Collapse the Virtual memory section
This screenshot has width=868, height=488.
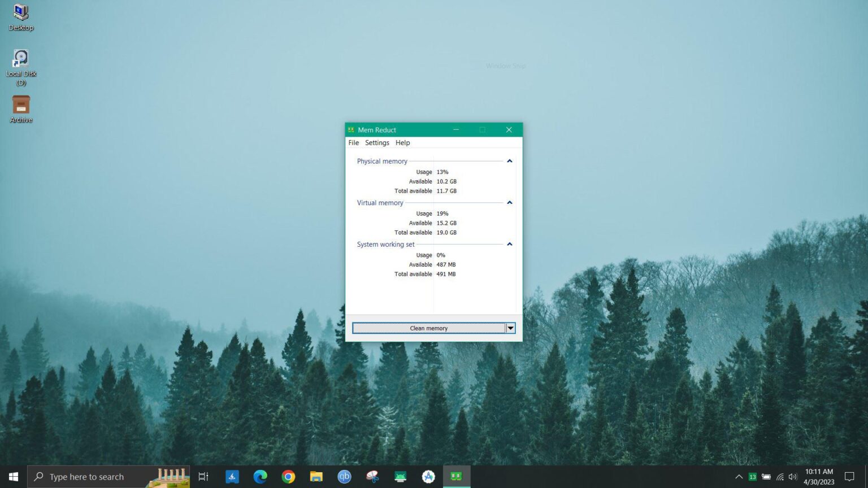pos(509,202)
